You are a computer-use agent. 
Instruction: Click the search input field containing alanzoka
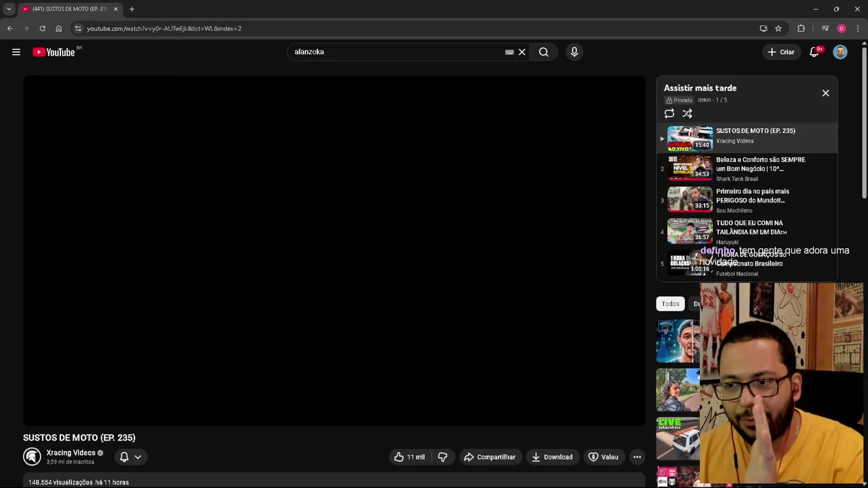(x=397, y=52)
